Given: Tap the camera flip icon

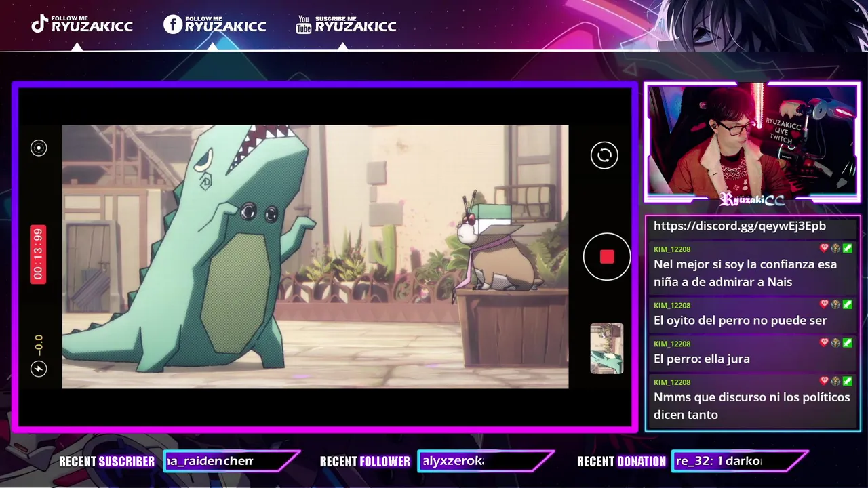Looking at the screenshot, I should [604, 155].
